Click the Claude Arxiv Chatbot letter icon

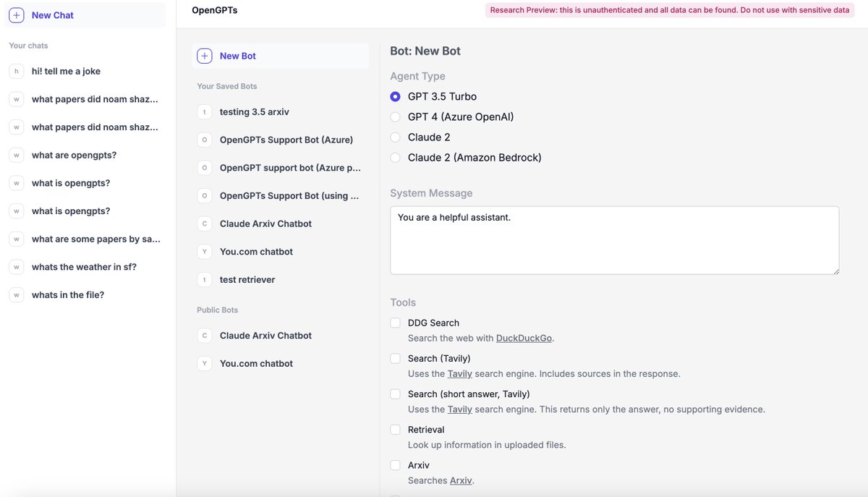point(204,223)
